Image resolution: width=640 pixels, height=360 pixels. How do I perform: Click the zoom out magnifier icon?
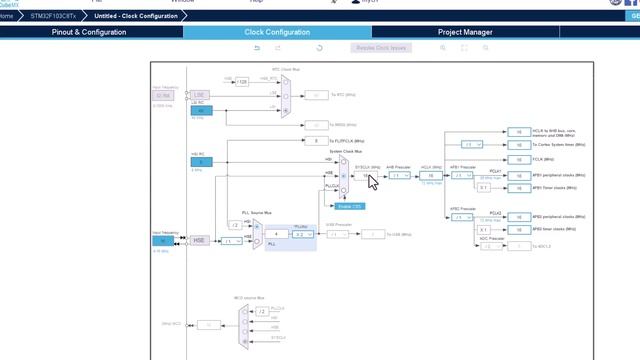click(x=485, y=48)
